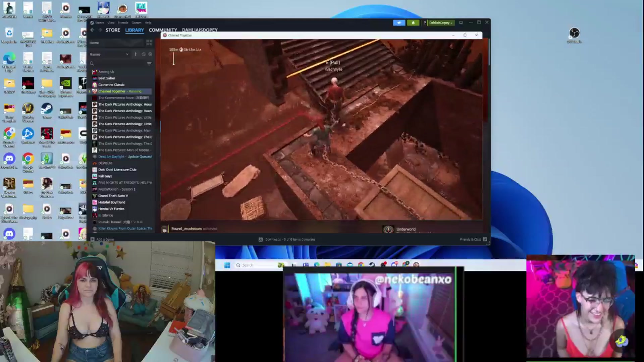Open Discord icon in captured taskbar

click(394, 265)
